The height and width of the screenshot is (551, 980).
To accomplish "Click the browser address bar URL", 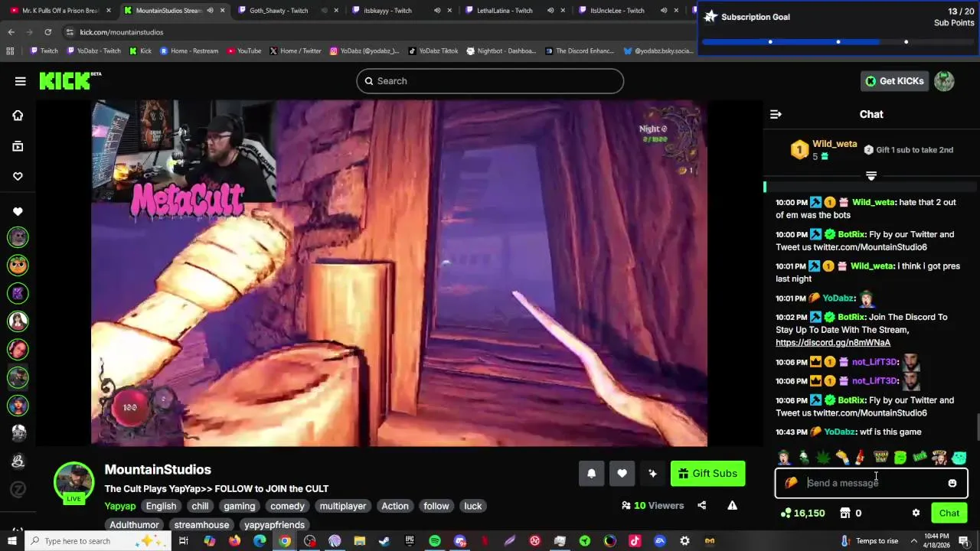I will [122, 32].
